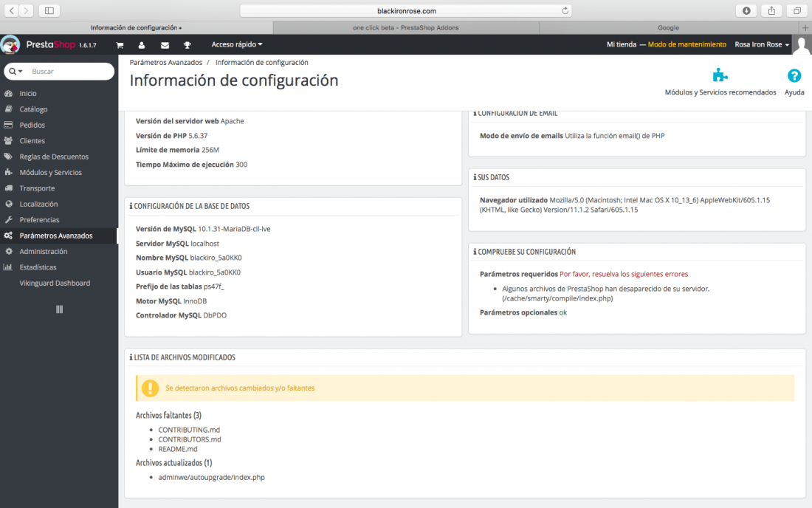Image resolution: width=812 pixels, height=508 pixels.
Task: Click the yellow warning about changed files
Action: tap(465, 388)
